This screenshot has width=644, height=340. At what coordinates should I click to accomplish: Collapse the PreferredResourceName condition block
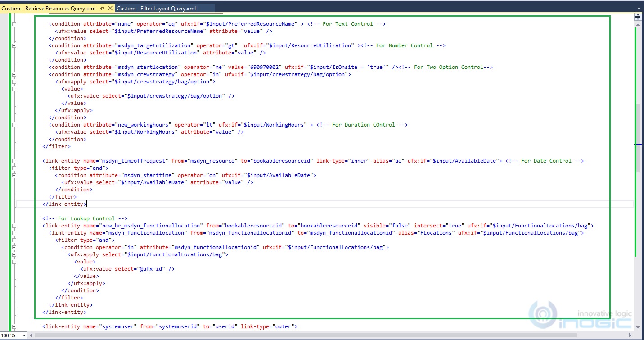tap(14, 23)
